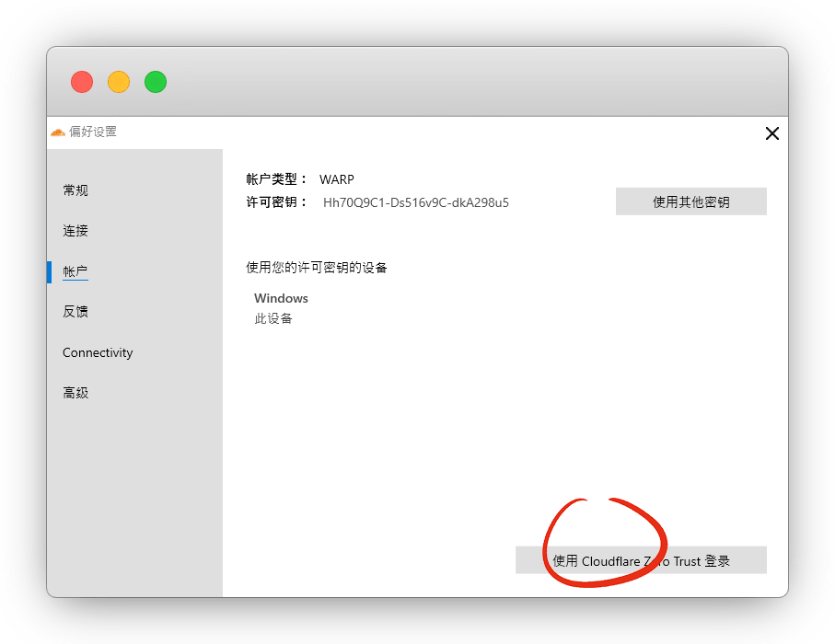This screenshot has width=835, height=644.
Task: Click the 许可密钥 label
Action: point(277,202)
